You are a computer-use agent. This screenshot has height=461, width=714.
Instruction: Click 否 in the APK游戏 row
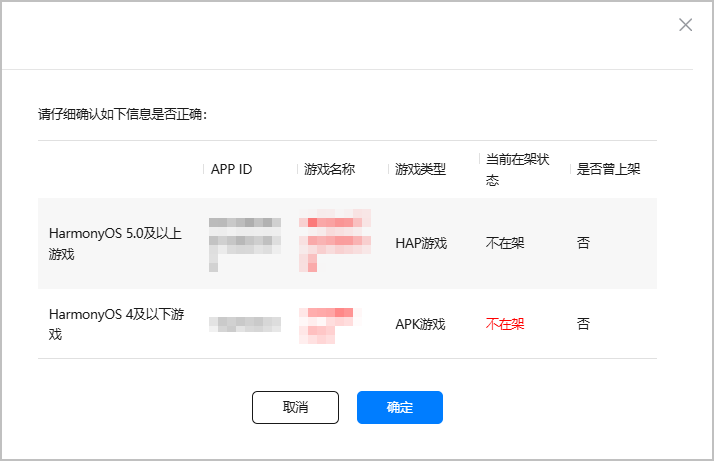[x=583, y=324]
